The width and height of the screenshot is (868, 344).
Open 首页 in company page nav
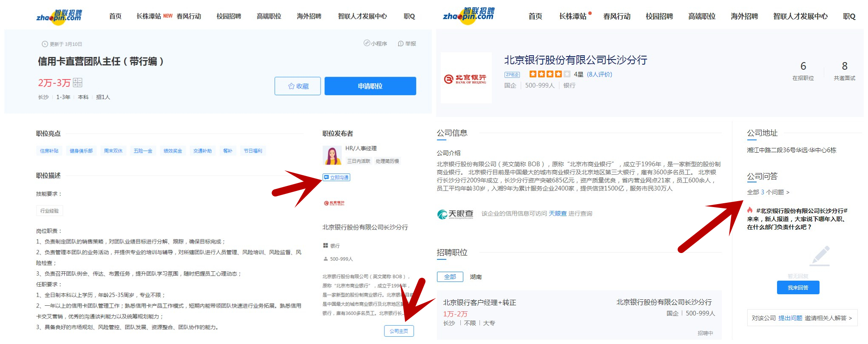point(535,16)
